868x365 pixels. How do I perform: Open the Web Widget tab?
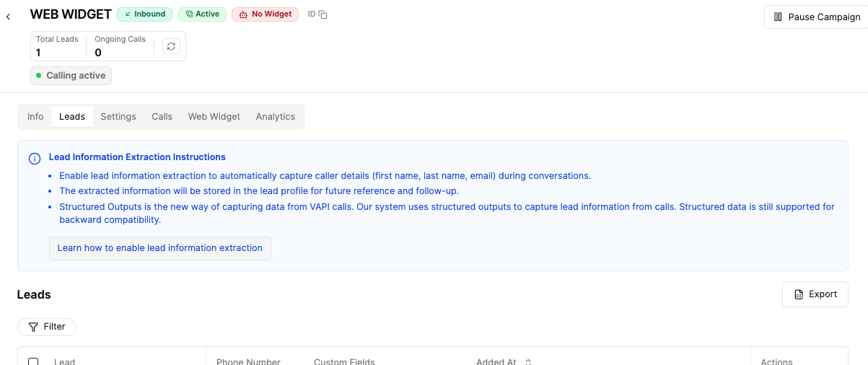tap(214, 117)
